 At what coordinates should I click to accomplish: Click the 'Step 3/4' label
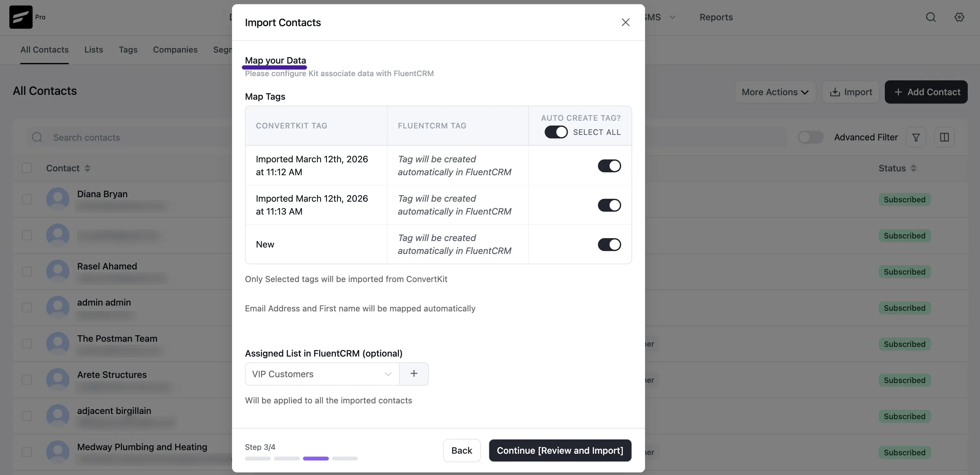260,447
